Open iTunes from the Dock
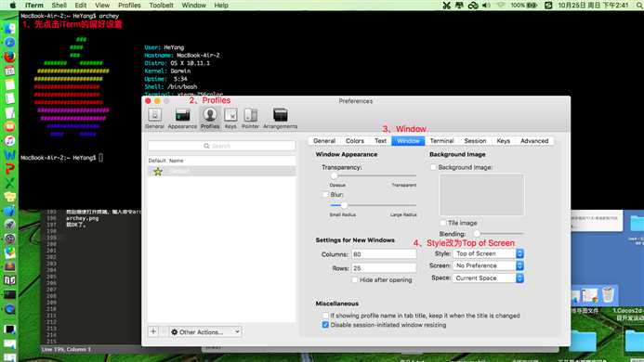The image size is (644, 362). pos(10,141)
